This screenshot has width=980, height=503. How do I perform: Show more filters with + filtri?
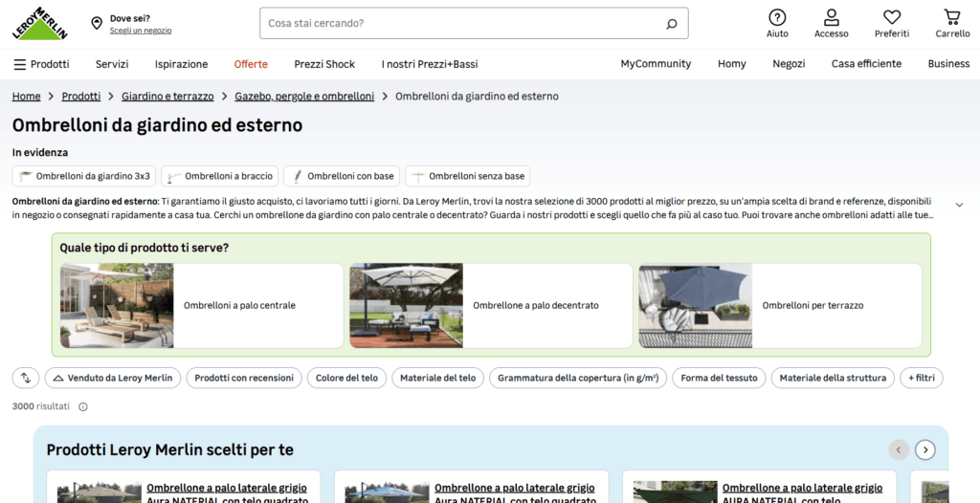tap(922, 378)
